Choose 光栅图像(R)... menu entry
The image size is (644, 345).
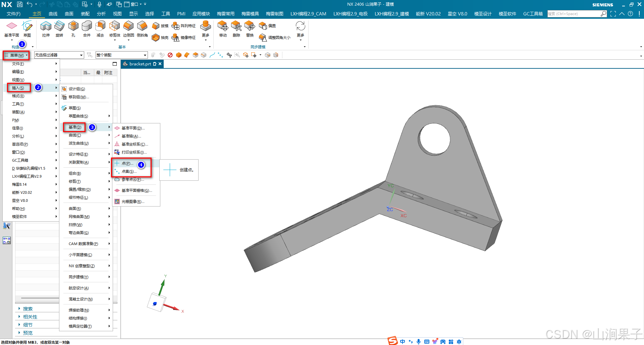tap(133, 202)
